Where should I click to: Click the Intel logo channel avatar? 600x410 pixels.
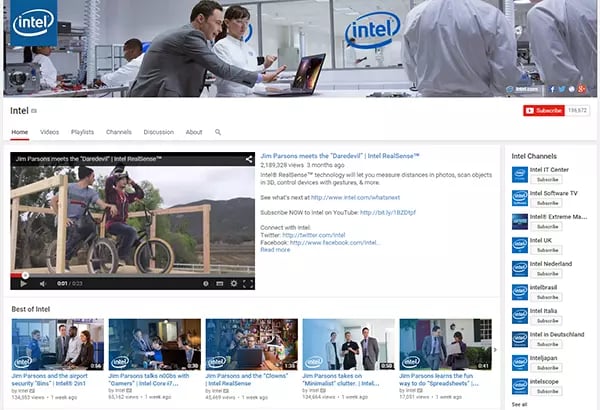(x=34, y=23)
